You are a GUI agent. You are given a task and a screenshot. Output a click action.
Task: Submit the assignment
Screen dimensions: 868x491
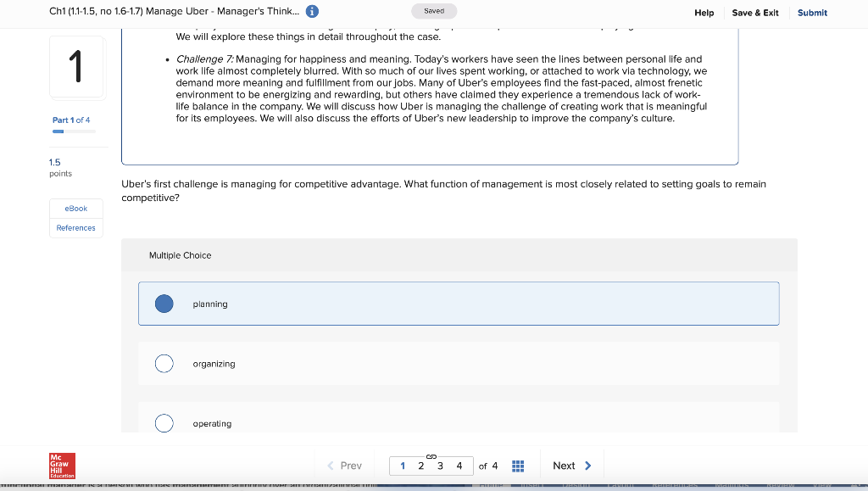pyautogui.click(x=812, y=14)
